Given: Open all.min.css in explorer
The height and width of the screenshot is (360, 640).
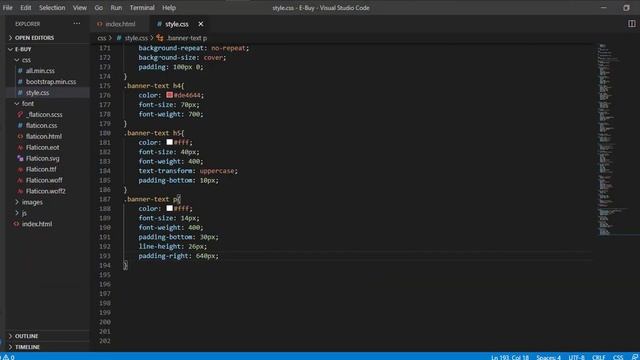Looking at the screenshot, I should pyautogui.click(x=40, y=71).
